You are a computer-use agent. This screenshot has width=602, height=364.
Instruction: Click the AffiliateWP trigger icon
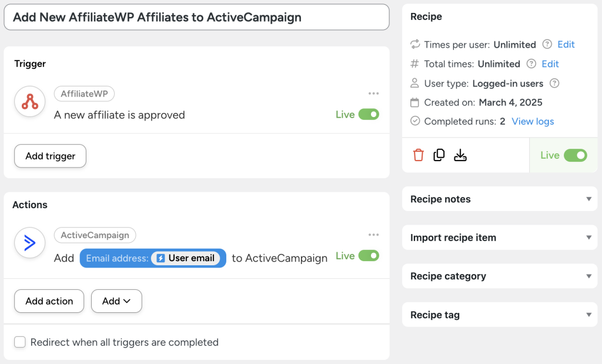coord(29,101)
